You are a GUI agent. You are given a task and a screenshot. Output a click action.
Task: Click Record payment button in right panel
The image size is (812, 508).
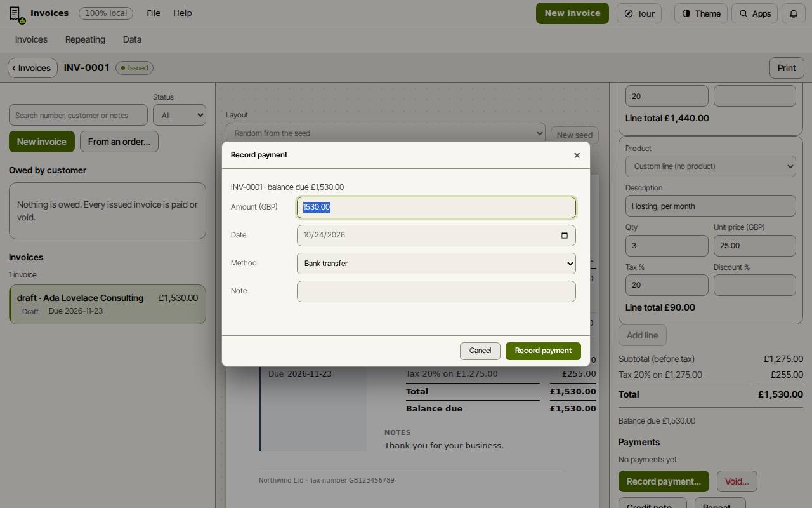coord(664,481)
